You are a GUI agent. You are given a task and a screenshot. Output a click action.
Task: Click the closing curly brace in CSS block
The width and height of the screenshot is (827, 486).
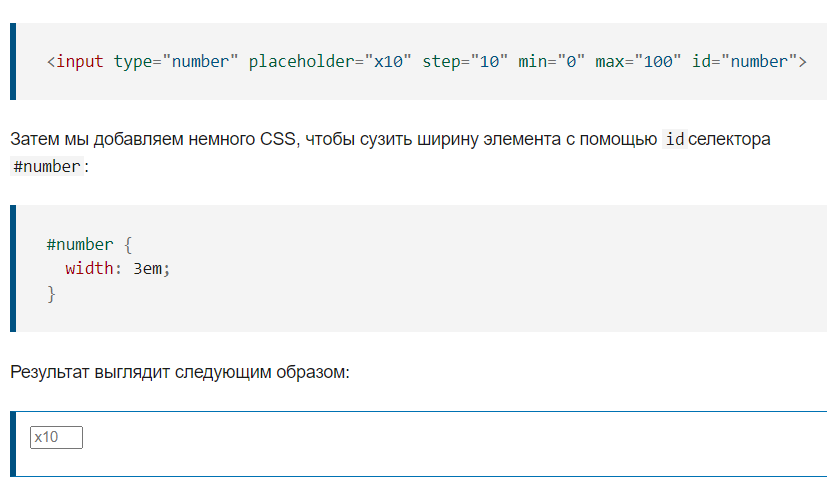pos(51,294)
